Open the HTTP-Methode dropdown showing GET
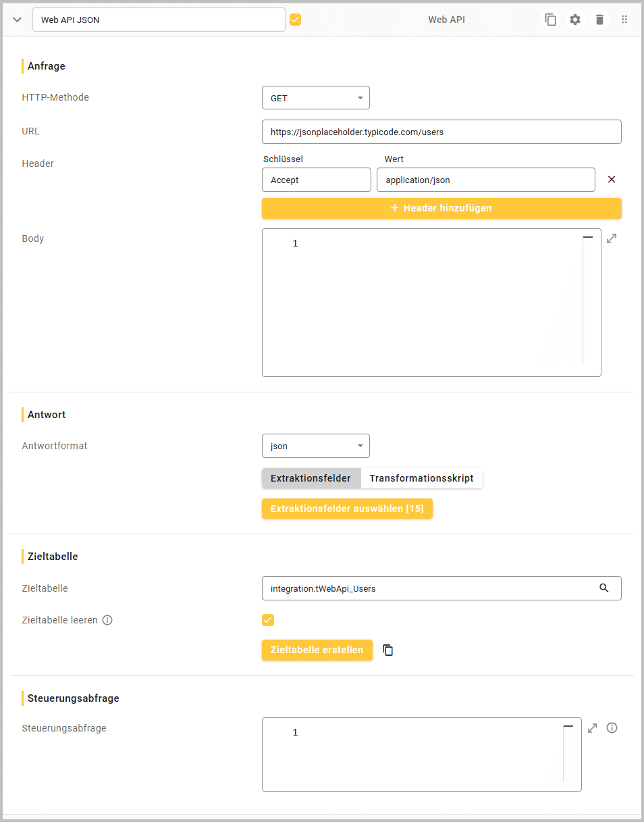Viewport: 644px width, 822px height. (x=315, y=97)
